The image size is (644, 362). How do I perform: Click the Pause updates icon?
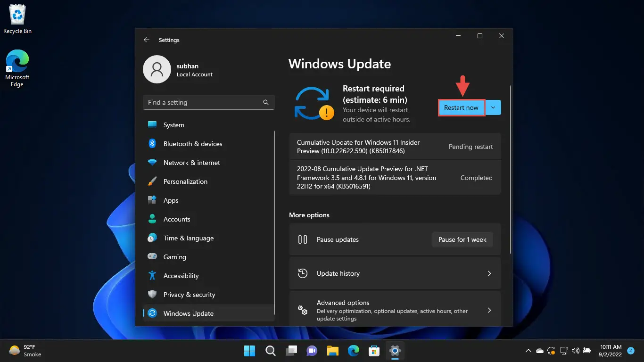(x=303, y=239)
